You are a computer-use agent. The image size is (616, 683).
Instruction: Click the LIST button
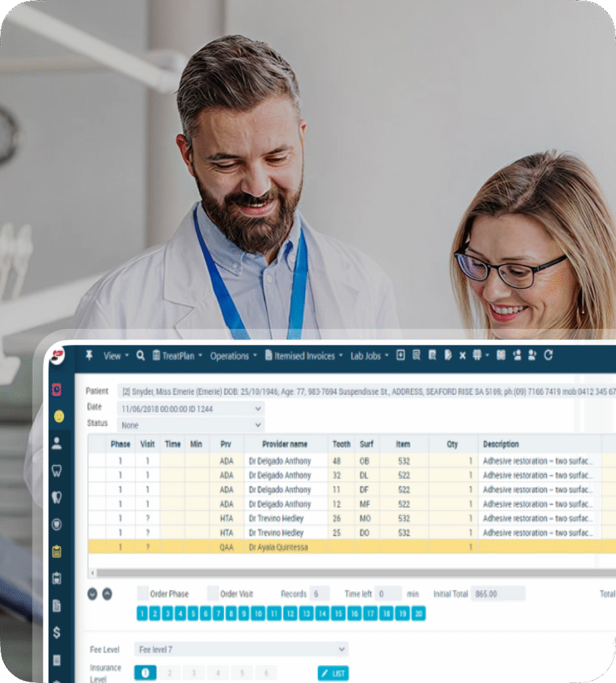(333, 673)
